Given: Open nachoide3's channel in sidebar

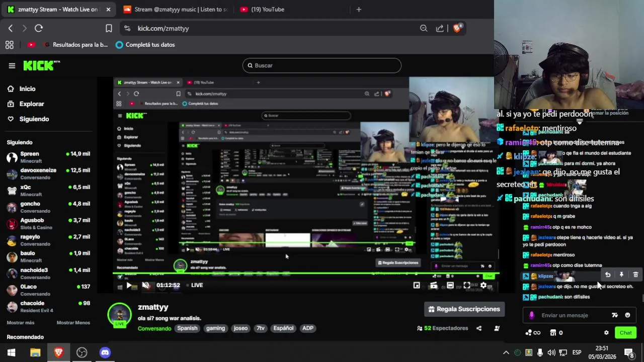Looking at the screenshot, I should (48, 273).
